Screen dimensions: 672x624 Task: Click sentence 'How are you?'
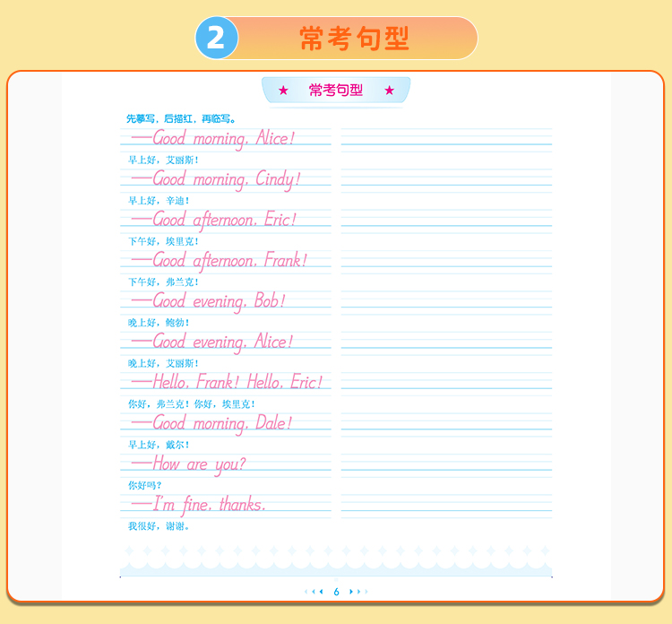pos(188,464)
